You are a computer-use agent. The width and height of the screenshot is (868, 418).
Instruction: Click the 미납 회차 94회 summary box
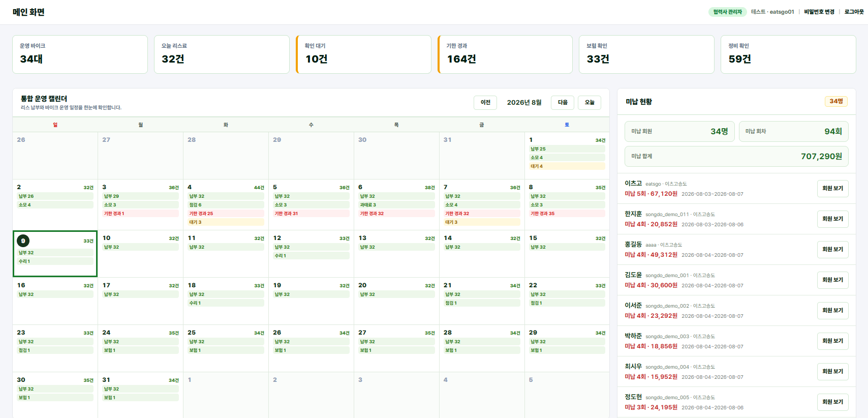794,131
